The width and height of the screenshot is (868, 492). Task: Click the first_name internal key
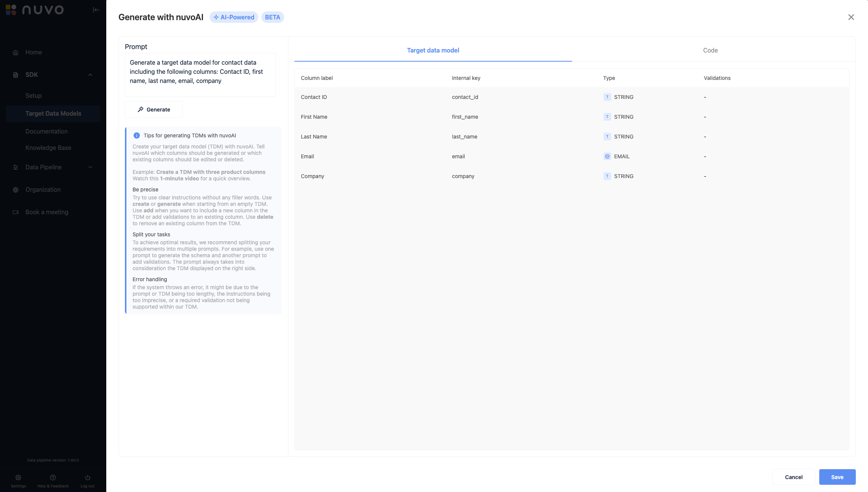pos(465,117)
